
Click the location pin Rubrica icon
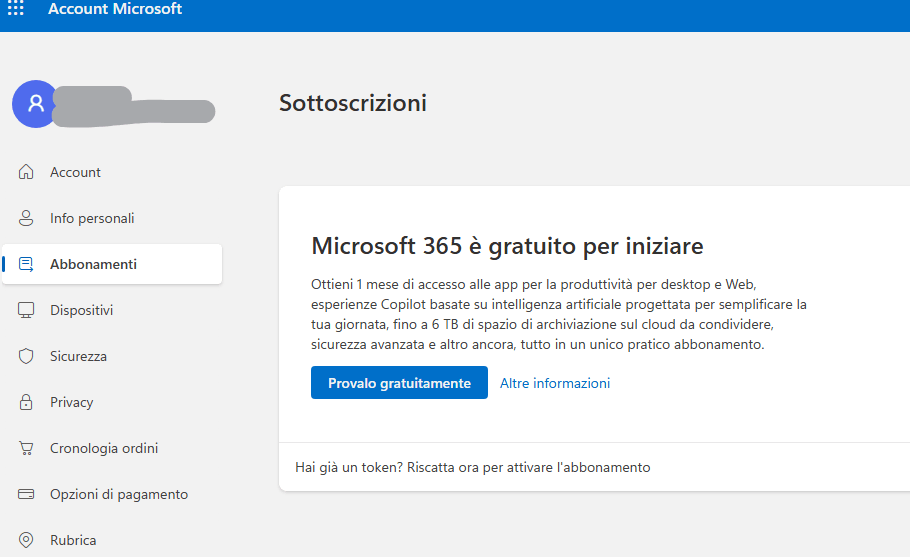pyautogui.click(x=26, y=540)
